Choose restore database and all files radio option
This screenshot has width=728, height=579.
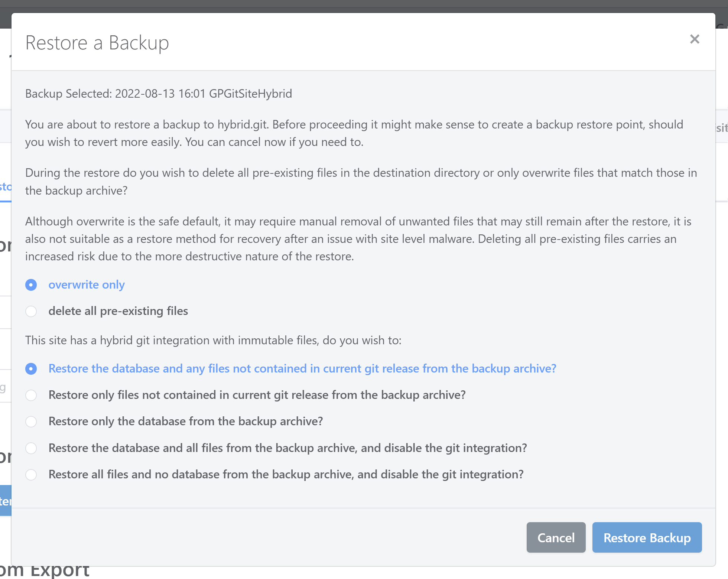pos(31,448)
